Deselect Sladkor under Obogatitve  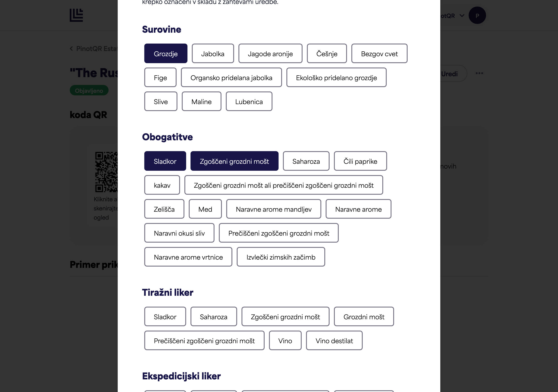(x=165, y=161)
